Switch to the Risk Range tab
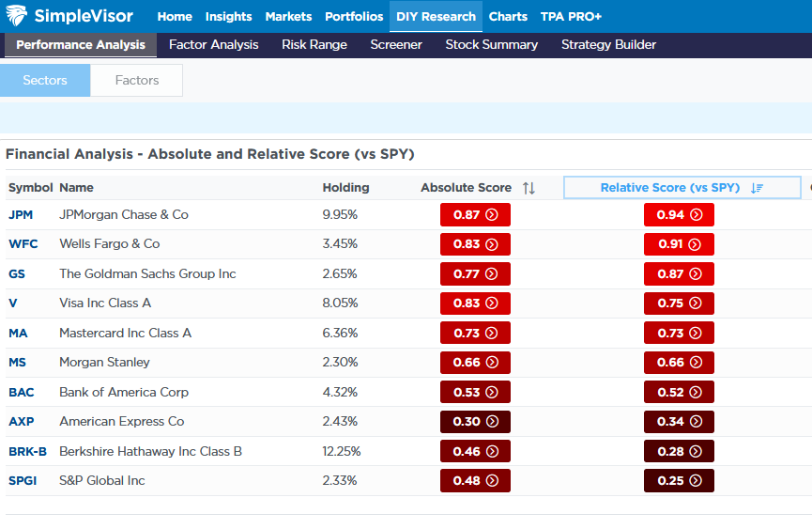Viewport: 812px width, 529px height. [x=314, y=45]
